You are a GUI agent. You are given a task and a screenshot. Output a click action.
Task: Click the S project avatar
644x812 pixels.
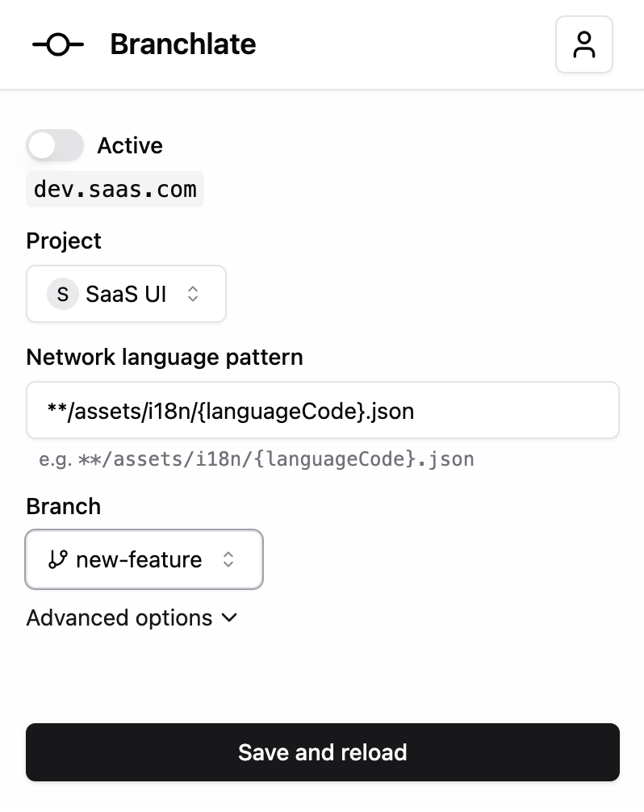tap(63, 294)
